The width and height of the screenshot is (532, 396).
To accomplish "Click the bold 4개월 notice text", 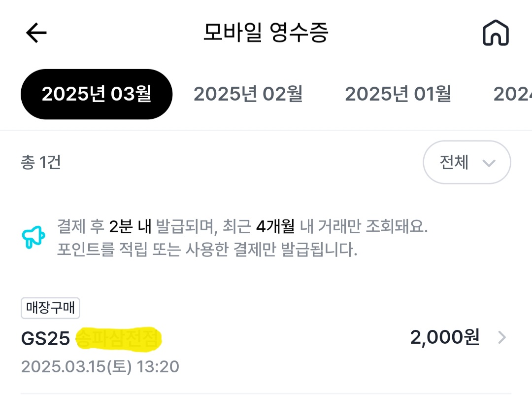I will pyautogui.click(x=275, y=227).
